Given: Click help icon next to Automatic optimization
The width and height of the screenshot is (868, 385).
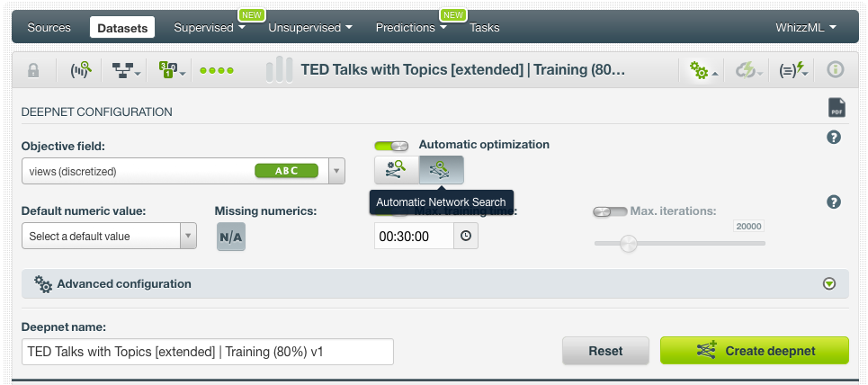Looking at the screenshot, I should coord(834,138).
